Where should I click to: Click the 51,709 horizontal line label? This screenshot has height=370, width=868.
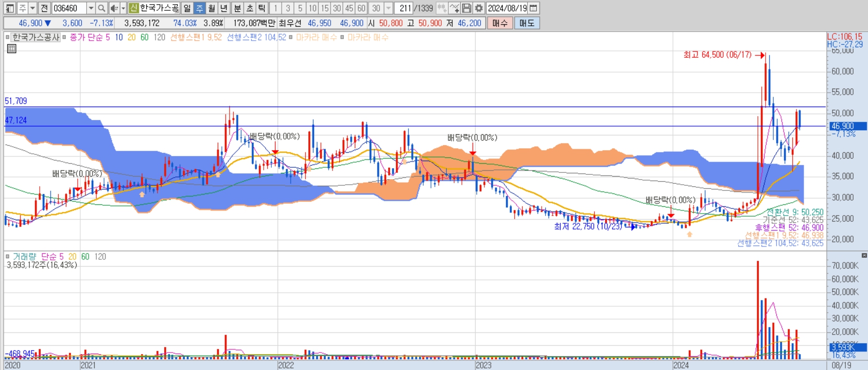pos(16,101)
